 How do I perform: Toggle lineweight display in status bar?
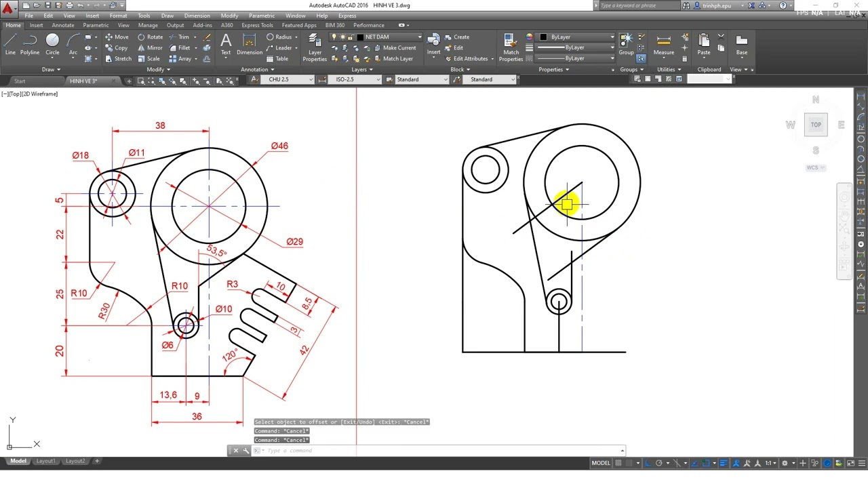(x=723, y=464)
